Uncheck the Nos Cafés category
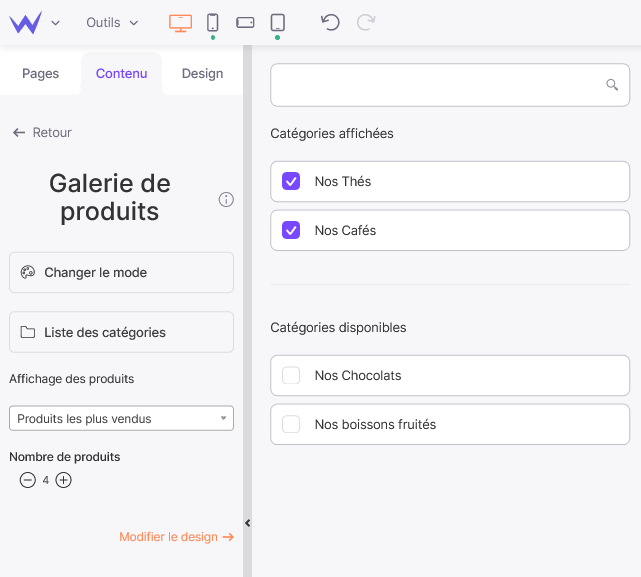The width and height of the screenshot is (641, 577). (291, 230)
